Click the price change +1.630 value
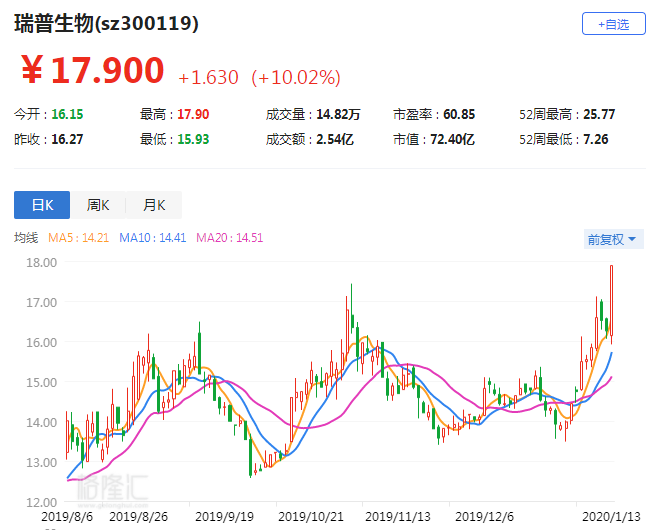The image size is (658, 530). [208, 78]
